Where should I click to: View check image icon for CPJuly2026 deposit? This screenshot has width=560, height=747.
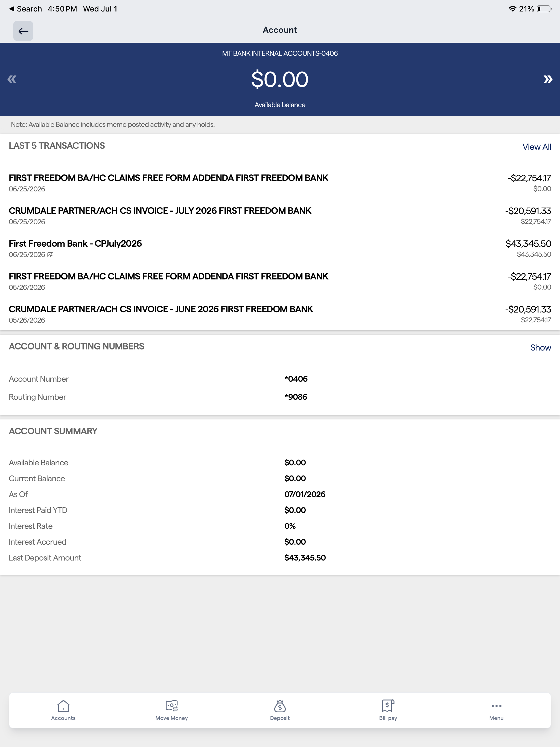click(50, 255)
